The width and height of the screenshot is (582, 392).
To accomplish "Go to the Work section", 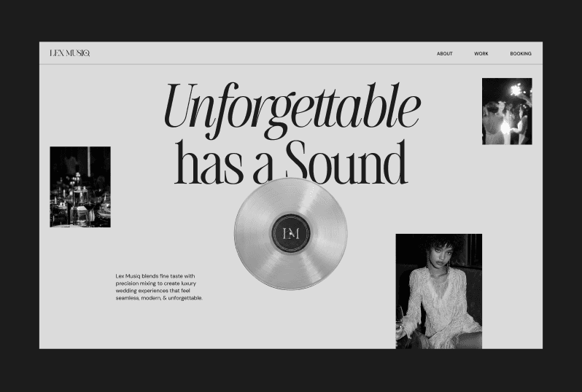I will click(481, 54).
